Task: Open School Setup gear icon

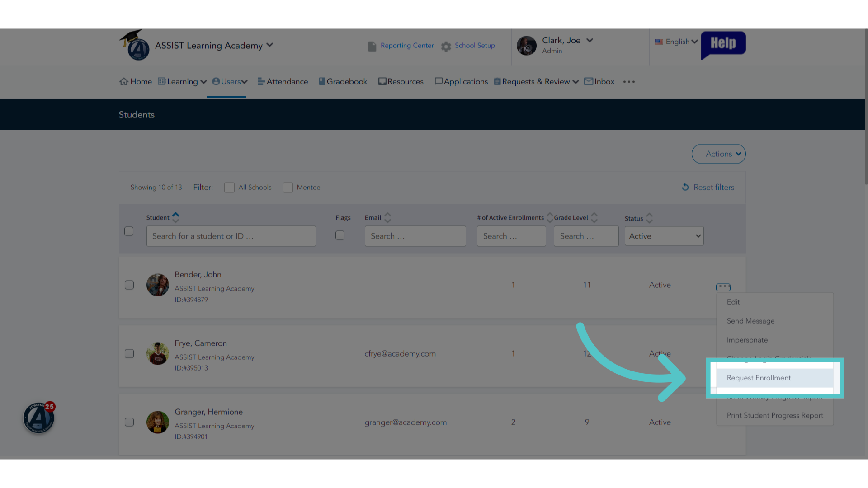Action: (446, 46)
